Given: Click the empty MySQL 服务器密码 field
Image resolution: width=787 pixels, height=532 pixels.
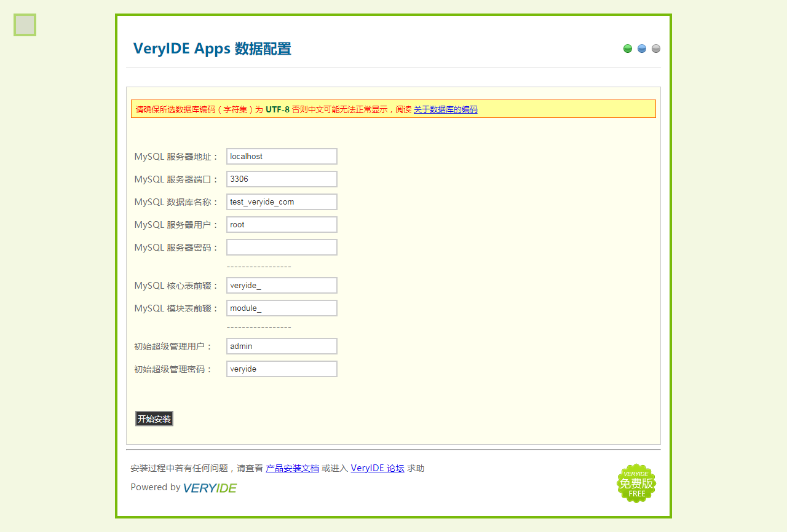Looking at the screenshot, I should [282, 247].
